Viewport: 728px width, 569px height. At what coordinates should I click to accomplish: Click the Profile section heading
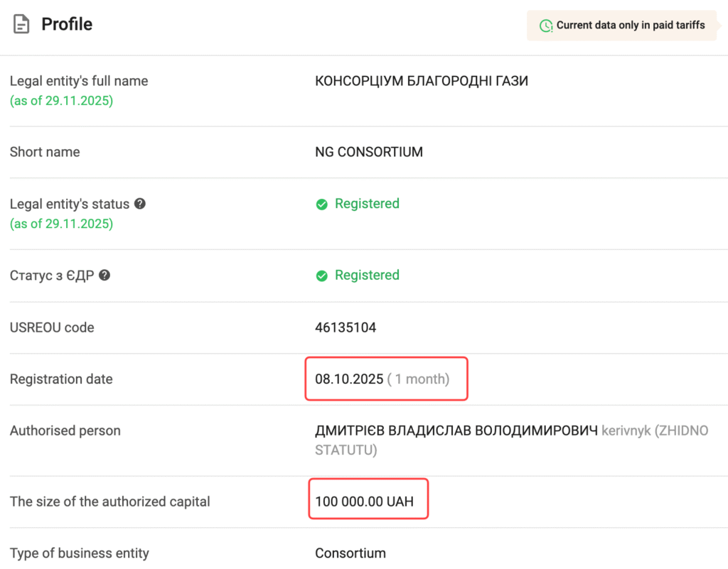67,24
